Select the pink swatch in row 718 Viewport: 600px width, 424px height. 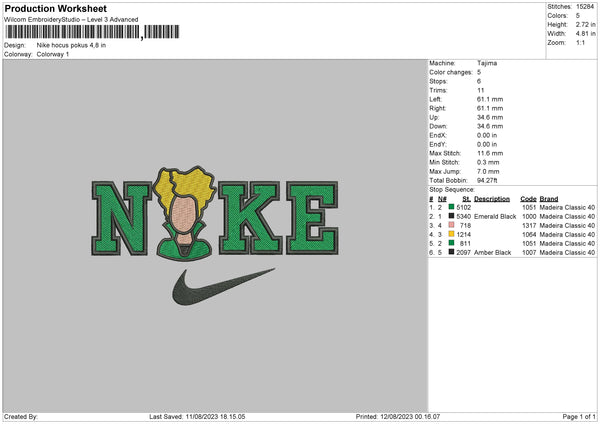pyautogui.click(x=451, y=225)
